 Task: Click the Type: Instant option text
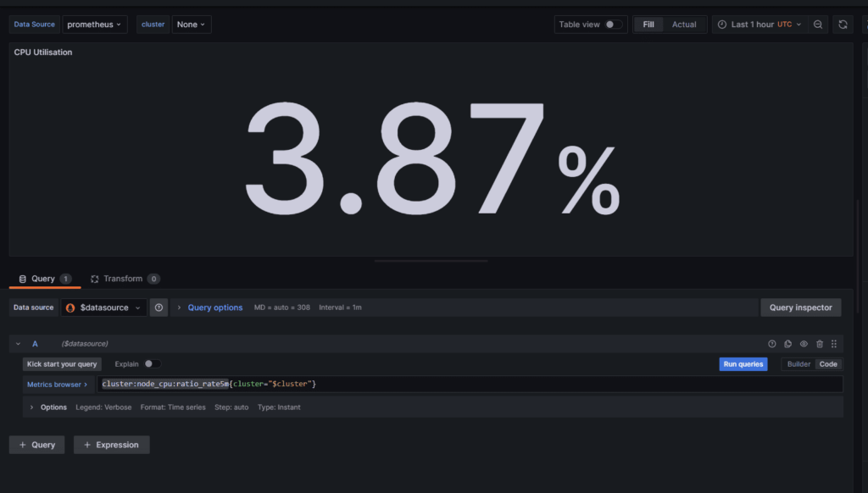(x=279, y=407)
